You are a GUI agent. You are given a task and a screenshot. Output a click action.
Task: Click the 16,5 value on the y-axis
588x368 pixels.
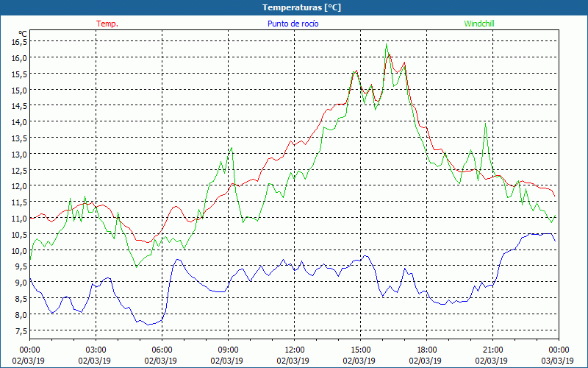(19, 42)
